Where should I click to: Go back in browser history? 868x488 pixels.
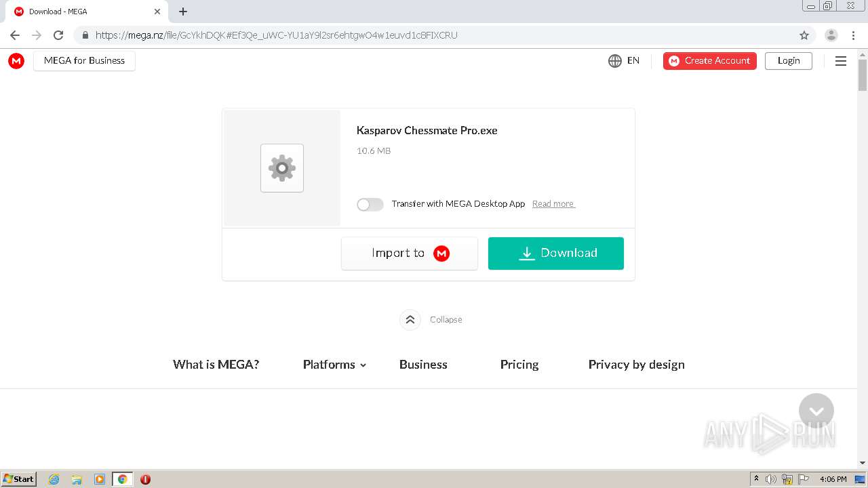pos(15,35)
